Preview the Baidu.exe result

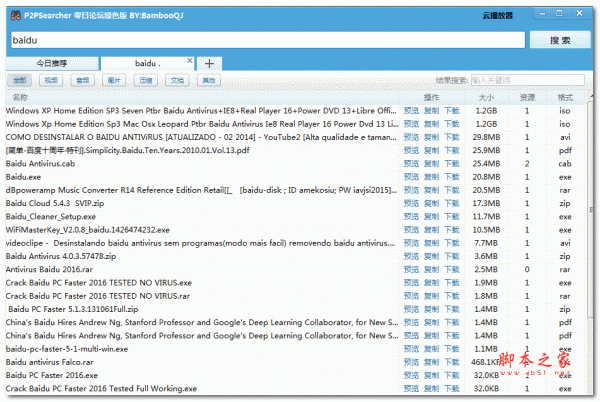click(411, 177)
